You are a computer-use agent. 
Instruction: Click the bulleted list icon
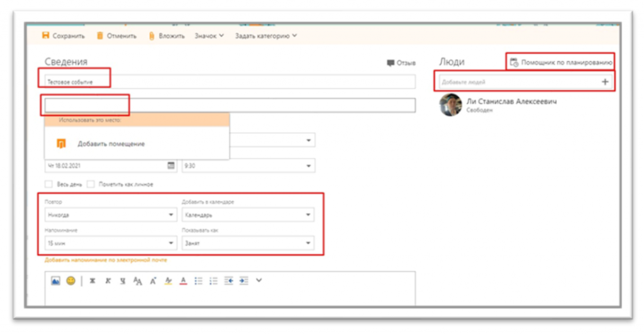(x=199, y=281)
